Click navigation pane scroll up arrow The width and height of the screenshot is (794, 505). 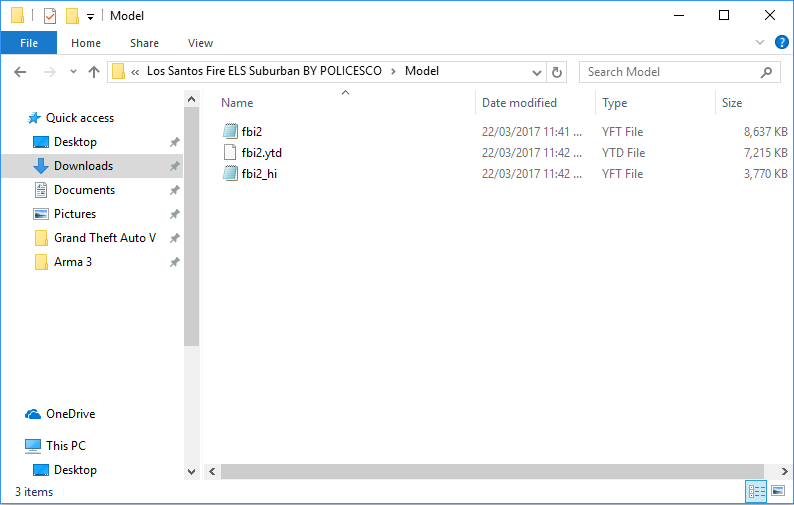pos(191,99)
